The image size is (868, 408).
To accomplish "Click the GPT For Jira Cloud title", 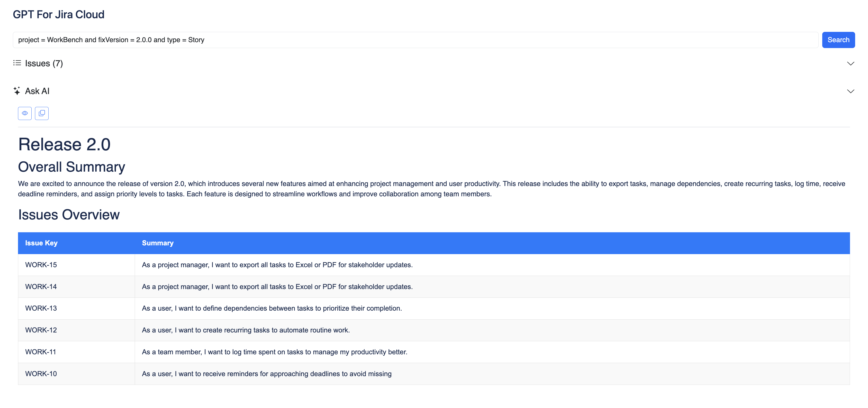I will (x=59, y=14).
